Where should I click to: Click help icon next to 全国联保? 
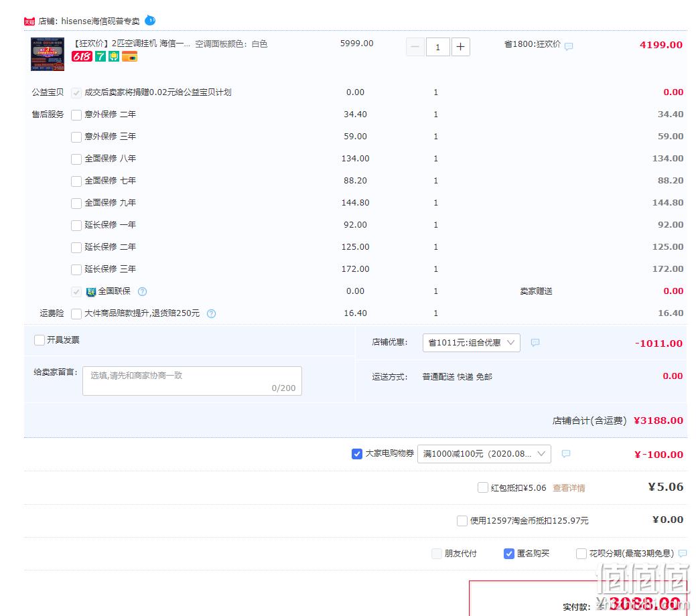(142, 291)
